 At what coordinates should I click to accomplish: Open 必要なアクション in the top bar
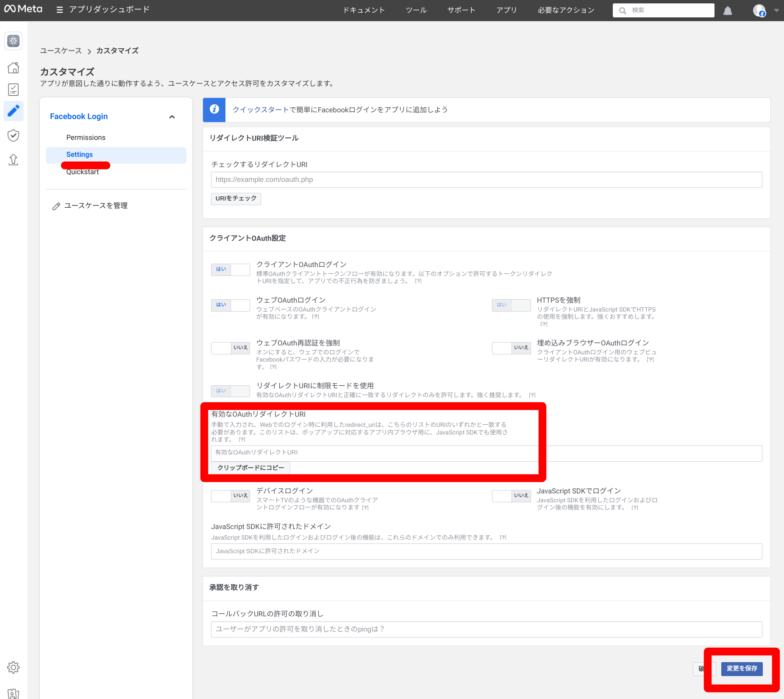pyautogui.click(x=566, y=10)
